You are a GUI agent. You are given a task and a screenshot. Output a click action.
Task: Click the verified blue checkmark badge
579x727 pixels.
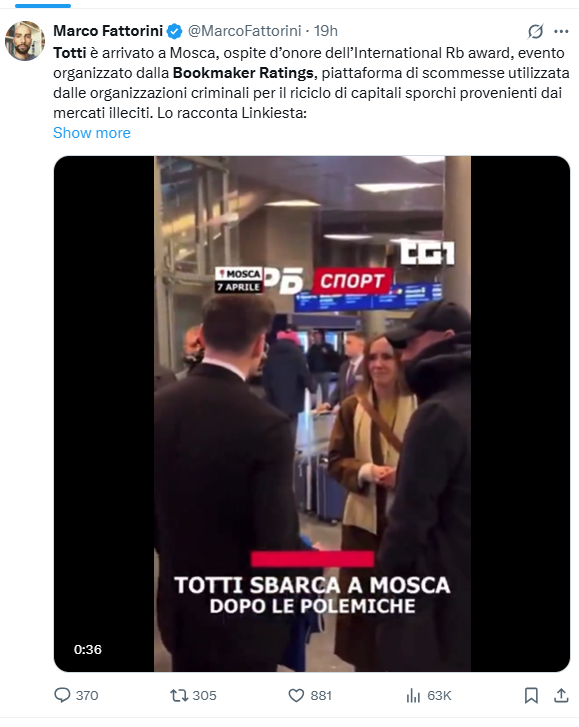[174, 32]
